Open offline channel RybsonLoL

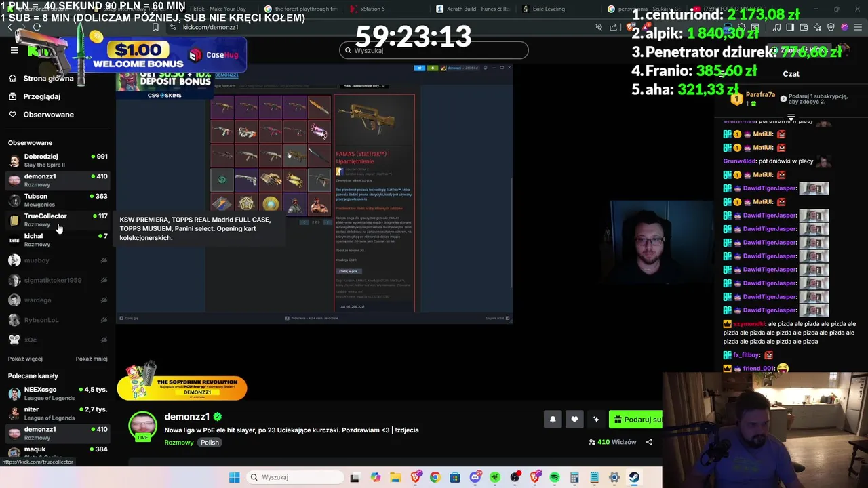point(58,320)
